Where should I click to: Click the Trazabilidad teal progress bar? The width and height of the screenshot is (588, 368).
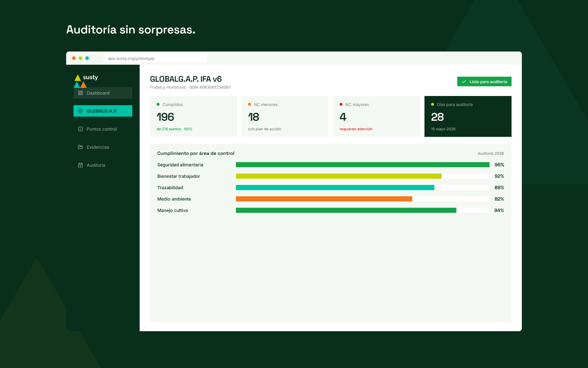(x=335, y=187)
